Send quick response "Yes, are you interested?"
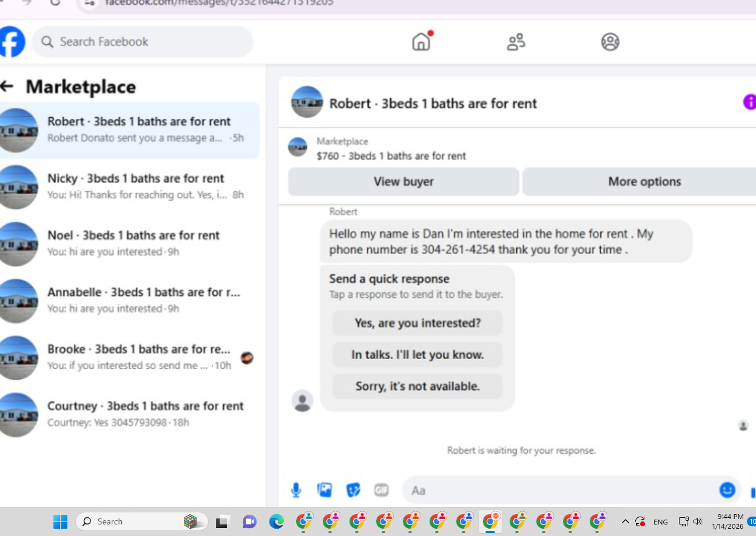Viewport: 756px width, 536px height. (x=417, y=323)
